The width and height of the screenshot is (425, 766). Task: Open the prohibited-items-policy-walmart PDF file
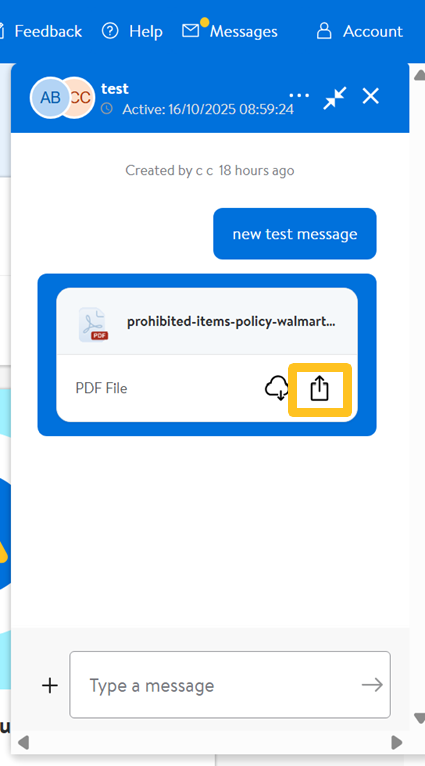(231, 322)
